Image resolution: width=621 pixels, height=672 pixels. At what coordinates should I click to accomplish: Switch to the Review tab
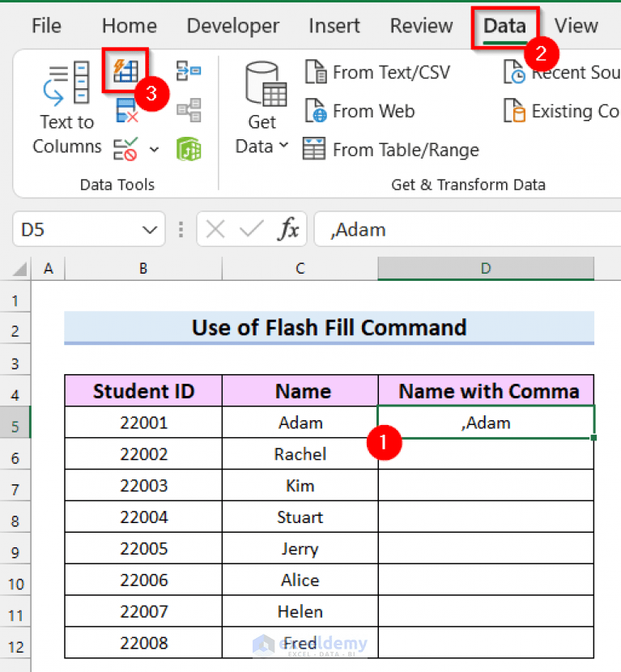pos(420,25)
